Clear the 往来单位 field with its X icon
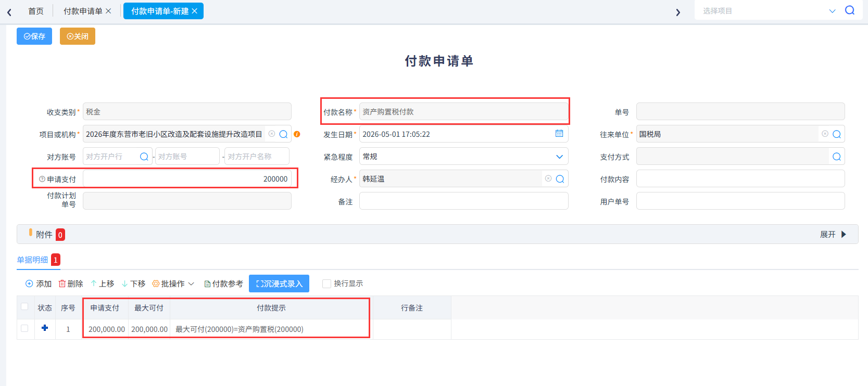Viewport: 868px width, 386px height. tap(825, 134)
